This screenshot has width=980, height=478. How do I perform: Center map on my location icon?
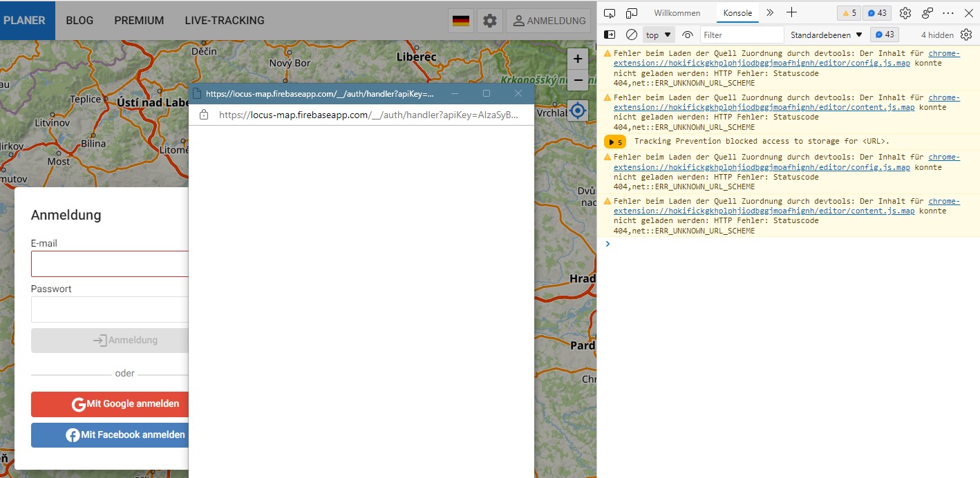[x=578, y=111]
